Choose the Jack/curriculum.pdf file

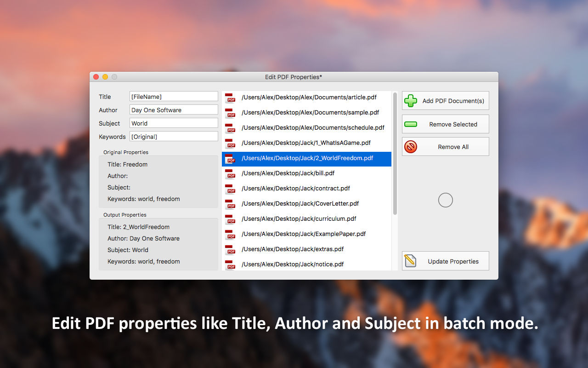pos(306,219)
